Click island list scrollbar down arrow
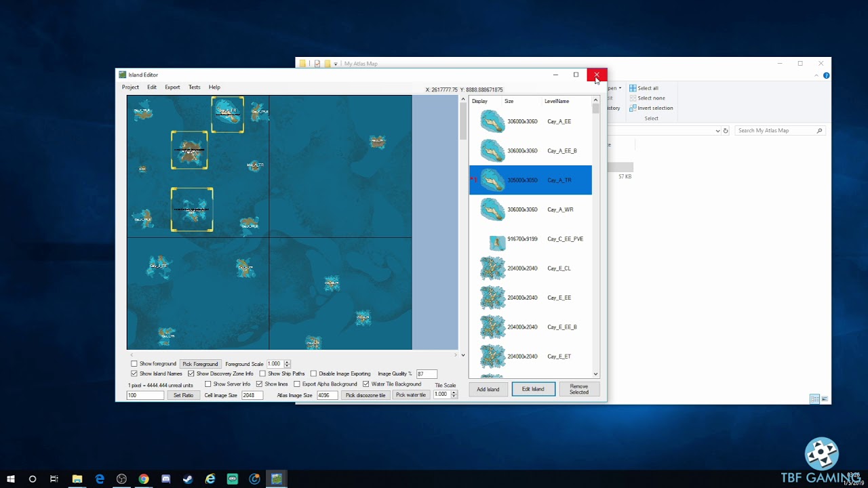This screenshot has width=868, height=488. pyautogui.click(x=595, y=373)
